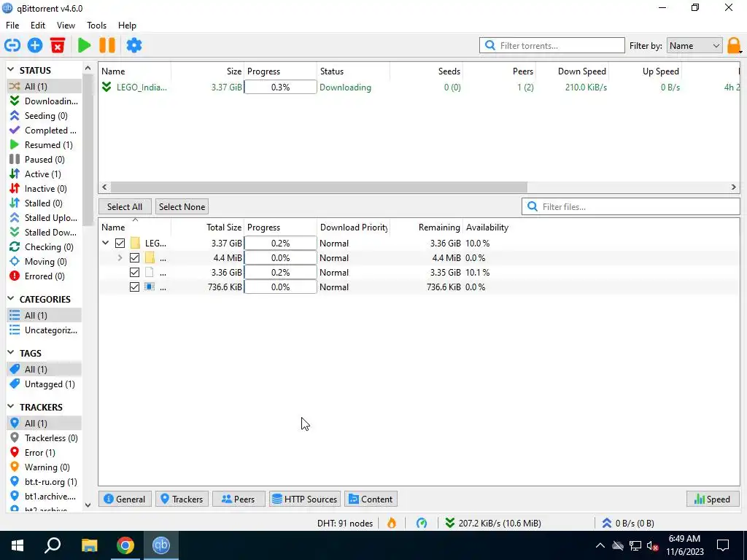Uncheck the 736.6 KiB file checkbox
Image resolution: width=747 pixels, height=560 pixels.
click(134, 287)
